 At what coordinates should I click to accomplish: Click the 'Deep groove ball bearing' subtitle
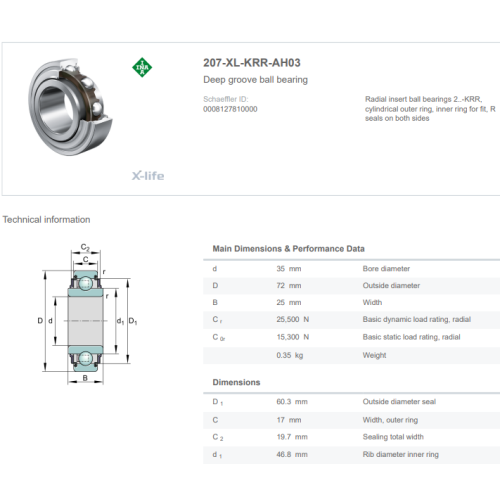[255, 80]
